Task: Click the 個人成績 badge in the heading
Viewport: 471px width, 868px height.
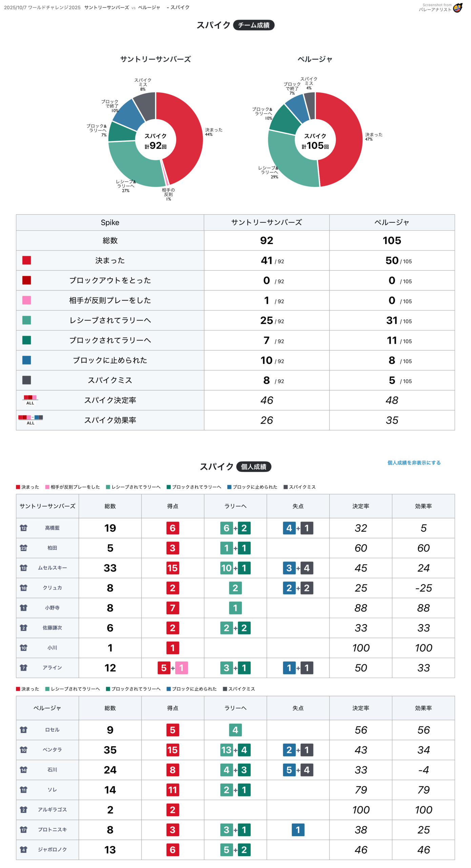Action: pyautogui.click(x=253, y=467)
